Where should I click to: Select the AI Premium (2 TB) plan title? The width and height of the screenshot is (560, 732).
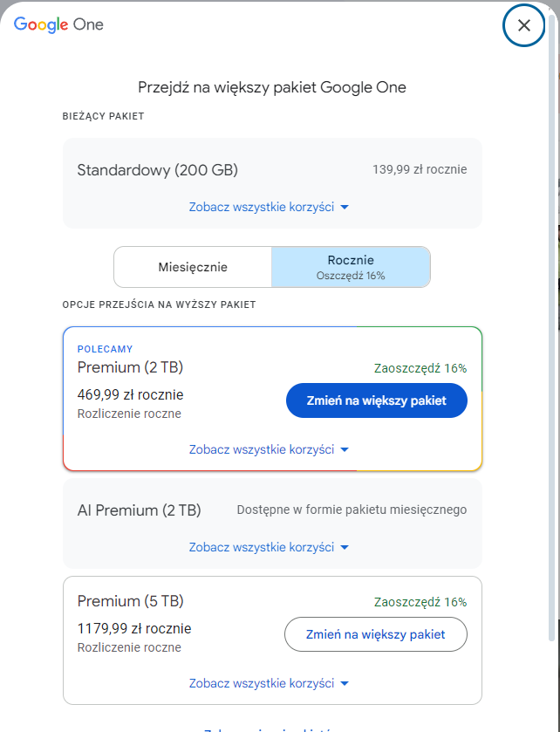pos(139,510)
